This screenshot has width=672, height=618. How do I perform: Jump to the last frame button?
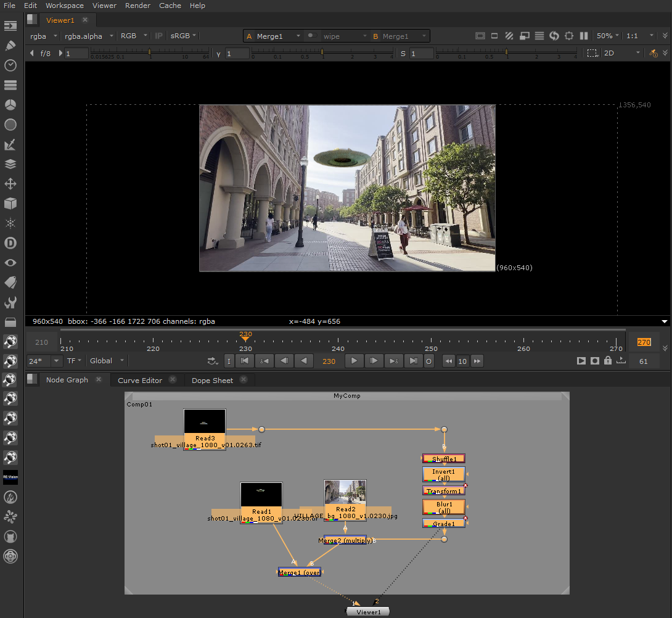[413, 361]
